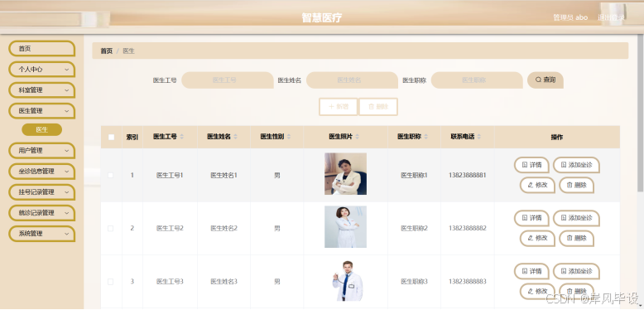Check the checkbox for row 2
Screen dimensions: 644x310
[110, 228]
